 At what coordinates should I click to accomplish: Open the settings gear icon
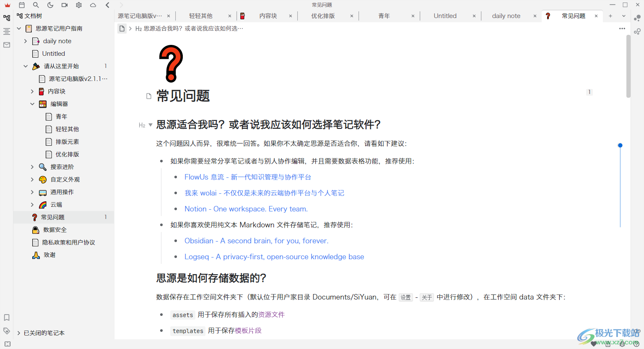pyautogui.click(x=79, y=5)
